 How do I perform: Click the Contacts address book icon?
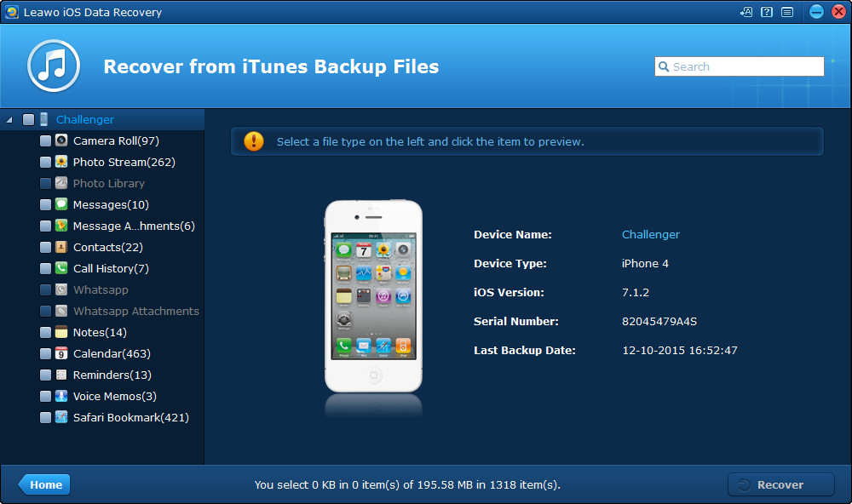(61, 247)
